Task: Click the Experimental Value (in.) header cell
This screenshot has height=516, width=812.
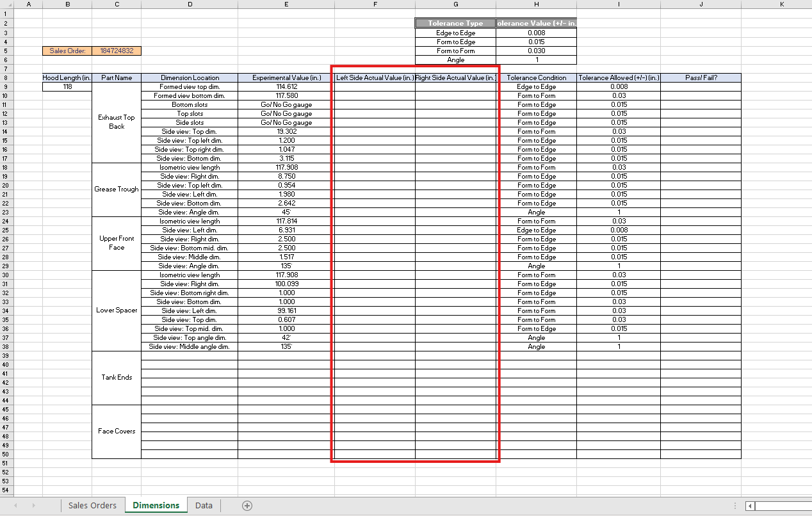Action: point(286,77)
